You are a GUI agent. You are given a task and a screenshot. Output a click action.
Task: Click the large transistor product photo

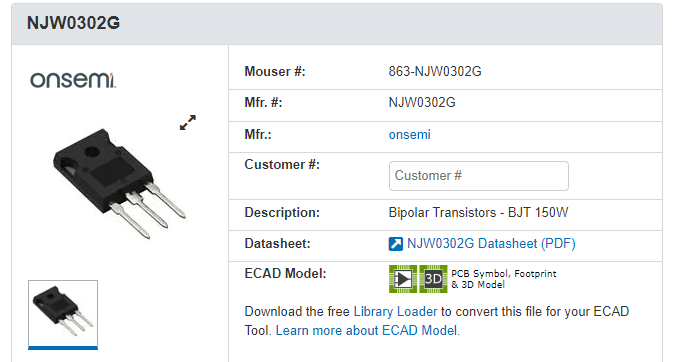click(x=120, y=184)
